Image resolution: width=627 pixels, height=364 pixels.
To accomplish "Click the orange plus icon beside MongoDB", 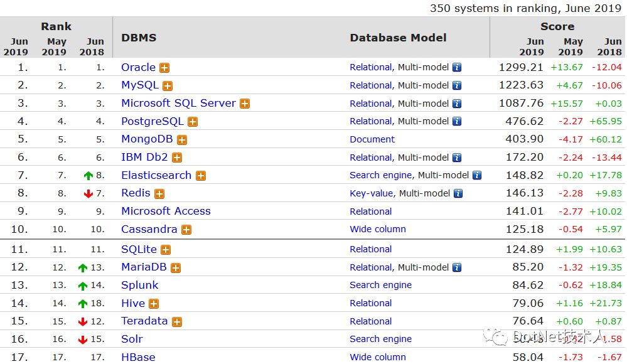I will click(x=182, y=139).
